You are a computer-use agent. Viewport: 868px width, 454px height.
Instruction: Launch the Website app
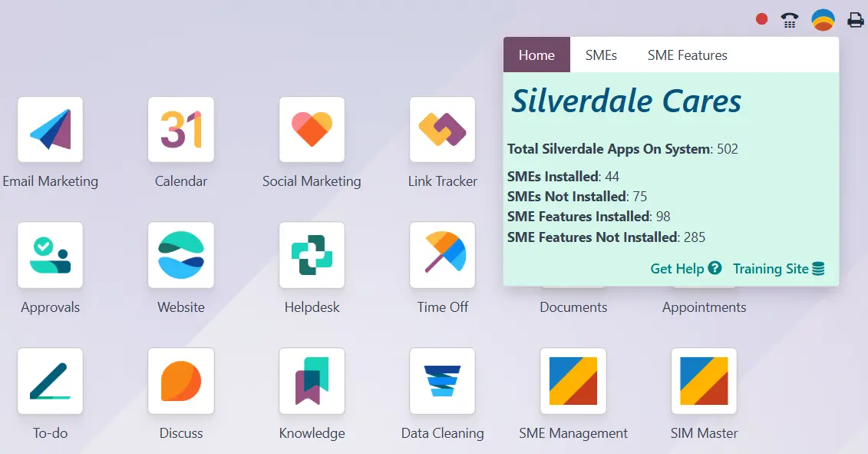coord(181,255)
